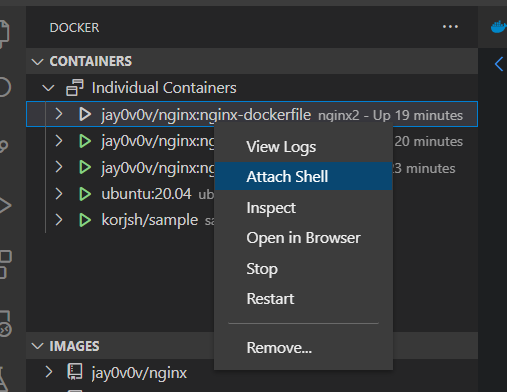Collapse the IMAGES section
The image size is (507, 392).
pos(37,346)
